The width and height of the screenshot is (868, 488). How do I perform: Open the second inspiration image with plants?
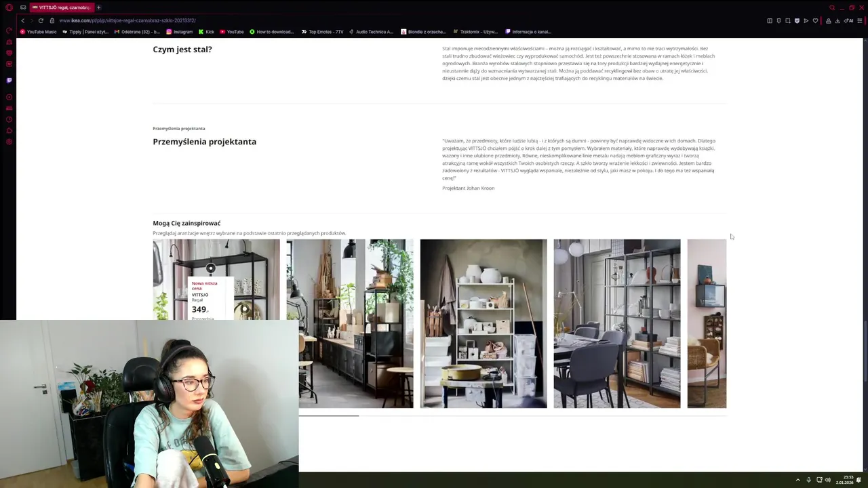tap(350, 323)
